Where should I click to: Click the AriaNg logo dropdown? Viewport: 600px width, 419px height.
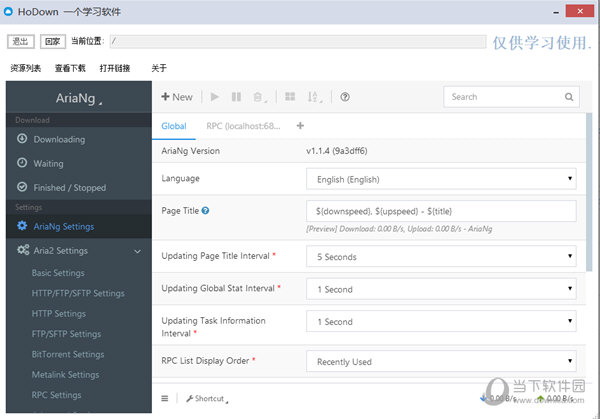(x=79, y=98)
